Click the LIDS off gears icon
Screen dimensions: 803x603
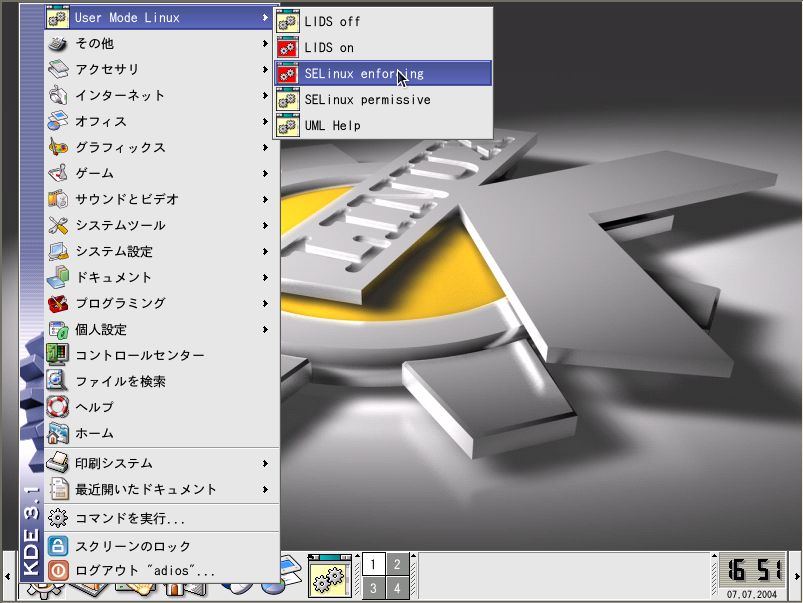pyautogui.click(x=287, y=22)
